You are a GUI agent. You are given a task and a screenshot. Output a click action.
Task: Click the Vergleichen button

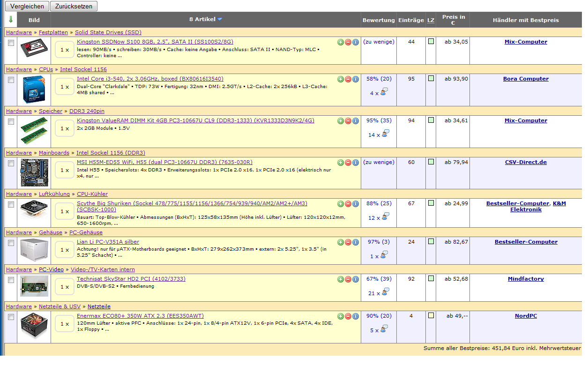[27, 6]
